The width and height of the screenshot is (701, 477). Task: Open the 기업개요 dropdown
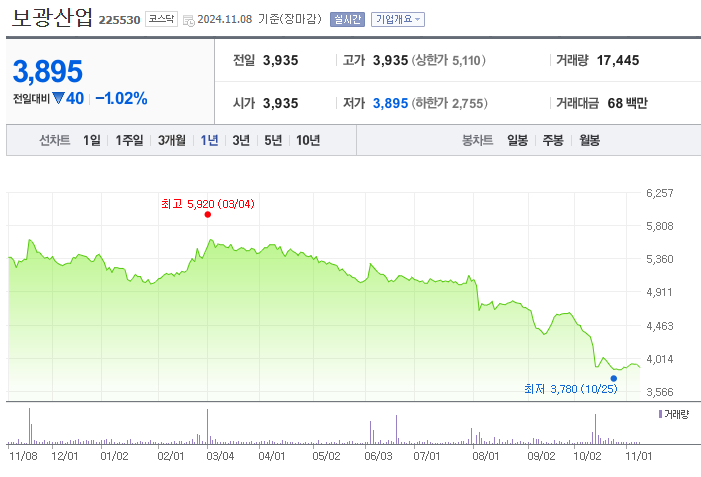(398, 19)
